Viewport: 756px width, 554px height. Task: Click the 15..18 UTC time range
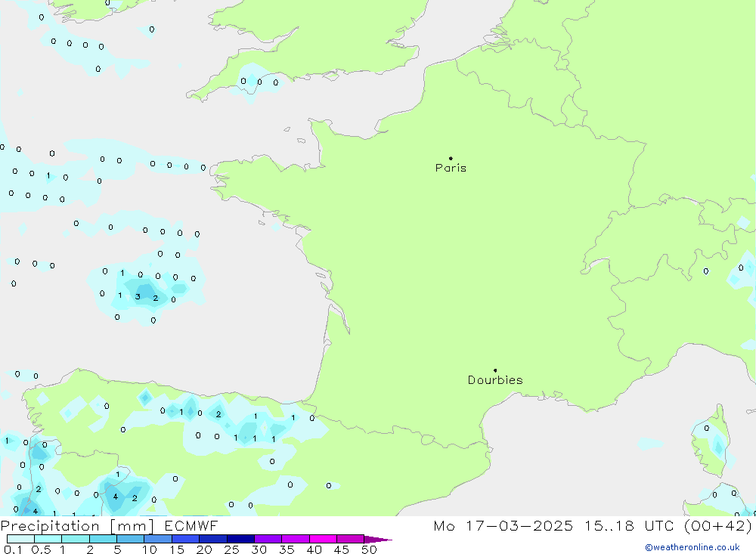coord(629,526)
